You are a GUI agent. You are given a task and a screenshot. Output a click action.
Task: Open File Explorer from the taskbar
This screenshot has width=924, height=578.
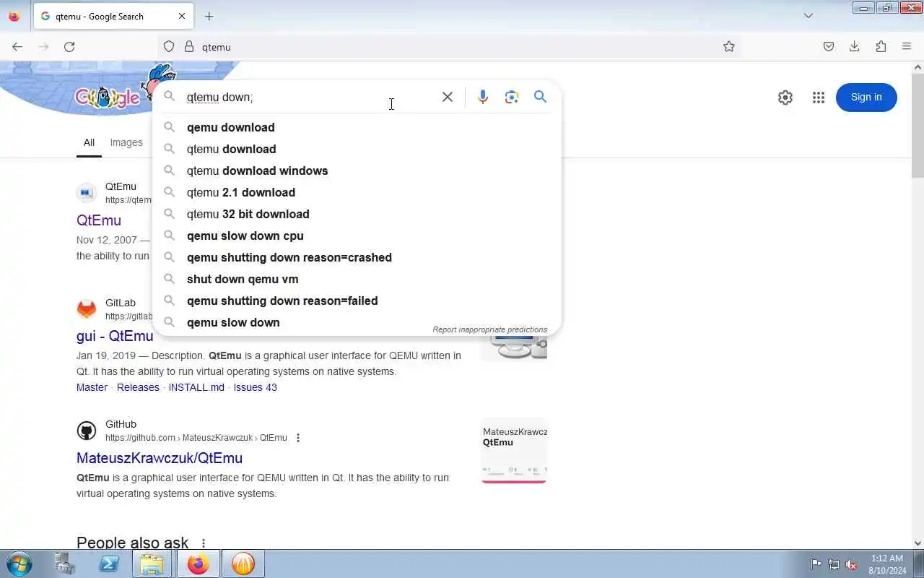(x=152, y=564)
